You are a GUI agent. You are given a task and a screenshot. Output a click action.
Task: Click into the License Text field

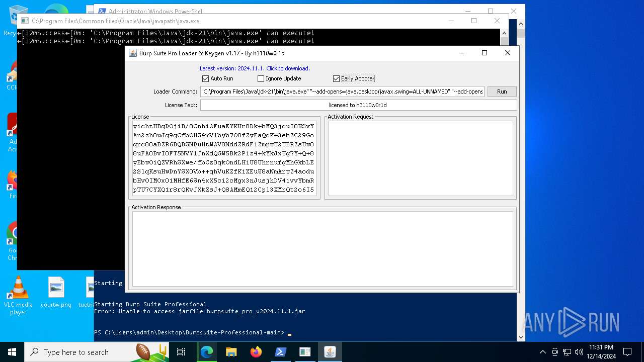(358, 105)
